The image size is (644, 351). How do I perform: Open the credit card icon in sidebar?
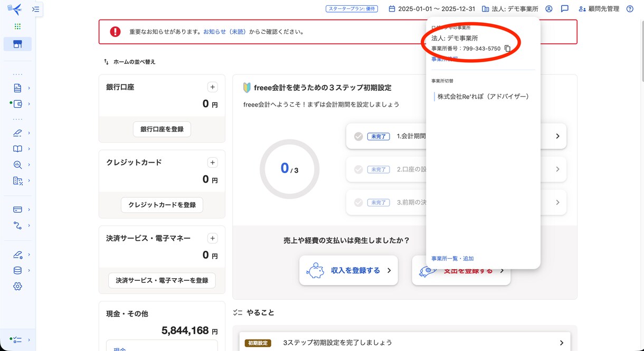point(17,210)
